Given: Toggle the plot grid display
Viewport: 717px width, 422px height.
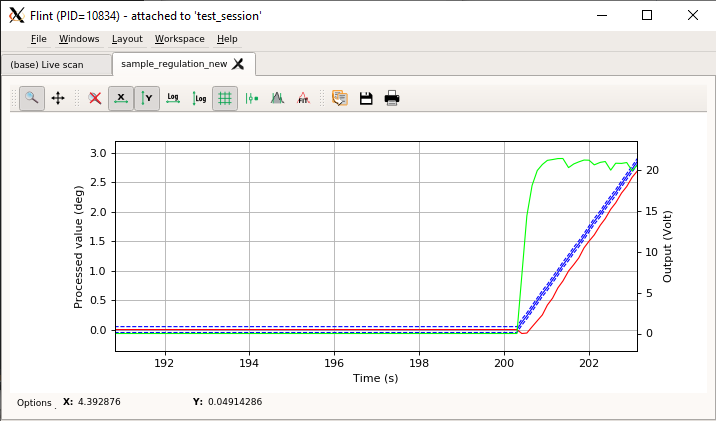Looking at the screenshot, I should [x=225, y=98].
